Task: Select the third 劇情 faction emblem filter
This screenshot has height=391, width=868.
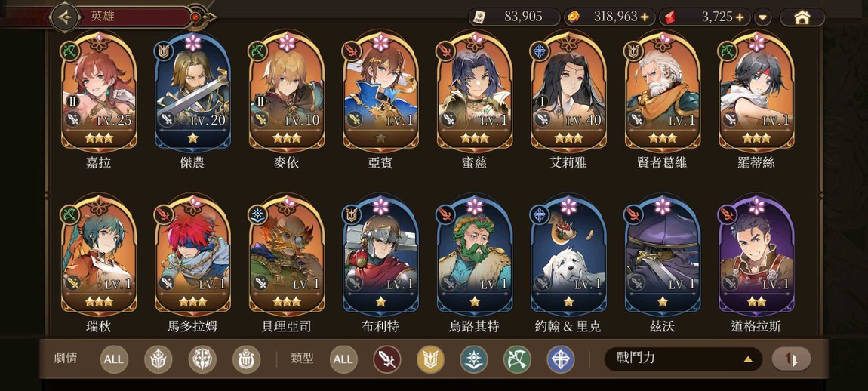Action: 246,359
